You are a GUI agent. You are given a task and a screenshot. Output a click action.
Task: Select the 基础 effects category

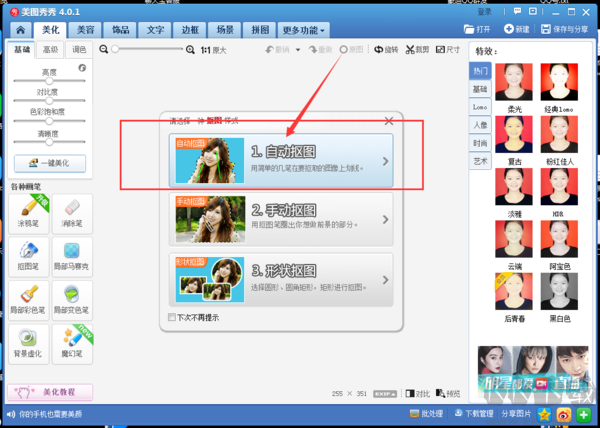click(x=480, y=89)
